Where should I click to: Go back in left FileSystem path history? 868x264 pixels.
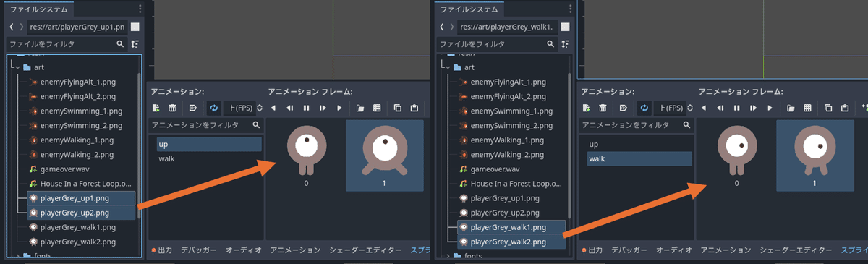[12, 27]
